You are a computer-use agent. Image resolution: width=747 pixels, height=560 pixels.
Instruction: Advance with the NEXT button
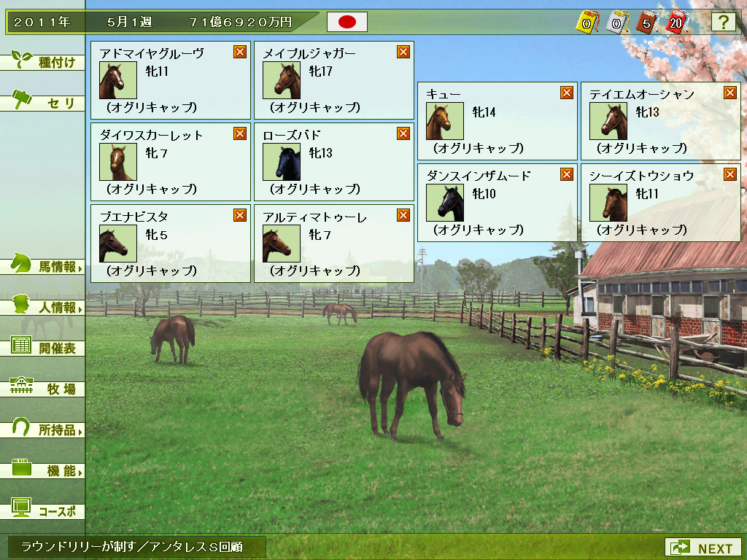tap(703, 548)
